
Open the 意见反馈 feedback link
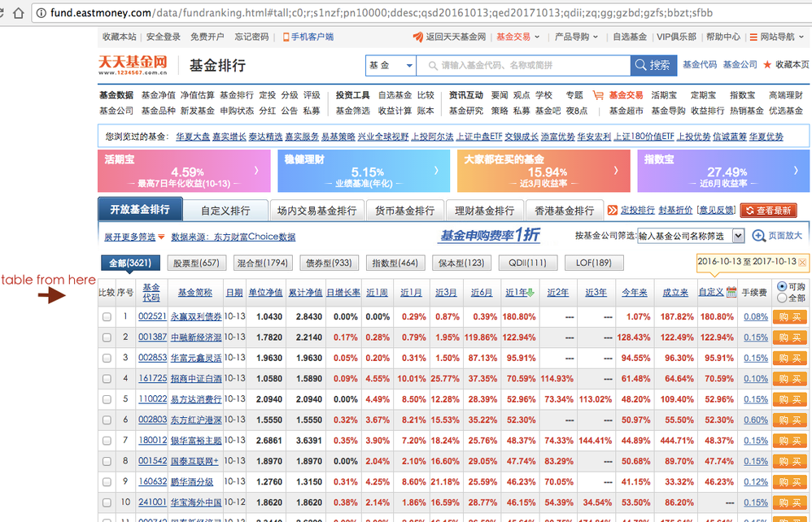(717, 210)
